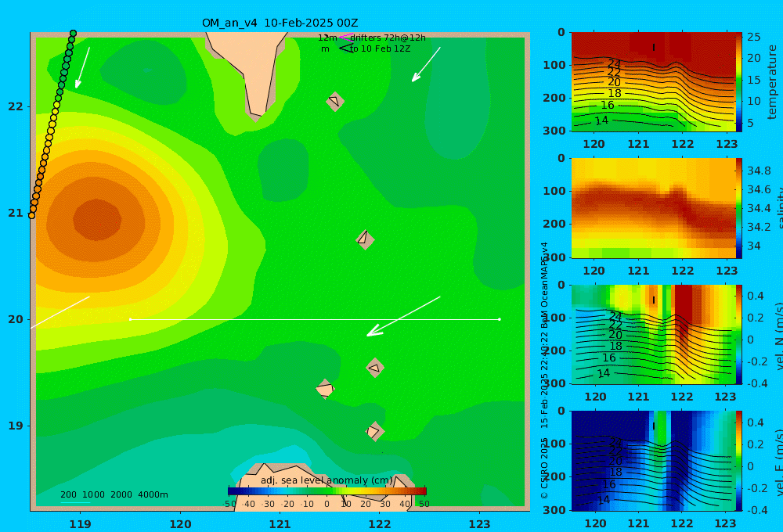This screenshot has height=532, width=783.
Task: Click latitude label "20" on the main map
Action: 16,319
